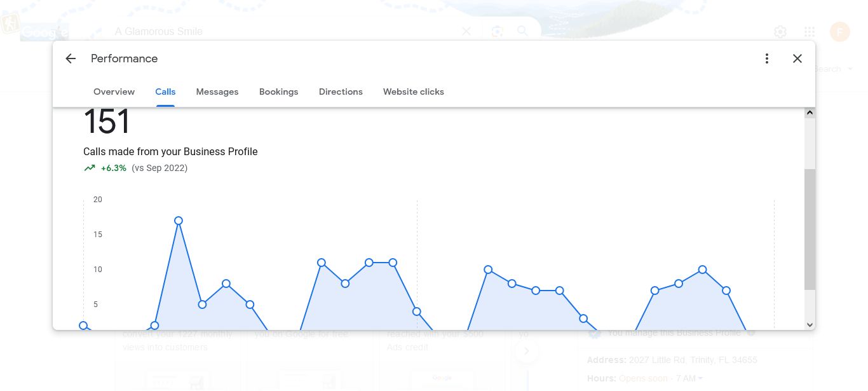Click the search magnifier icon
Screen dimensions: 868x391
pos(522,31)
